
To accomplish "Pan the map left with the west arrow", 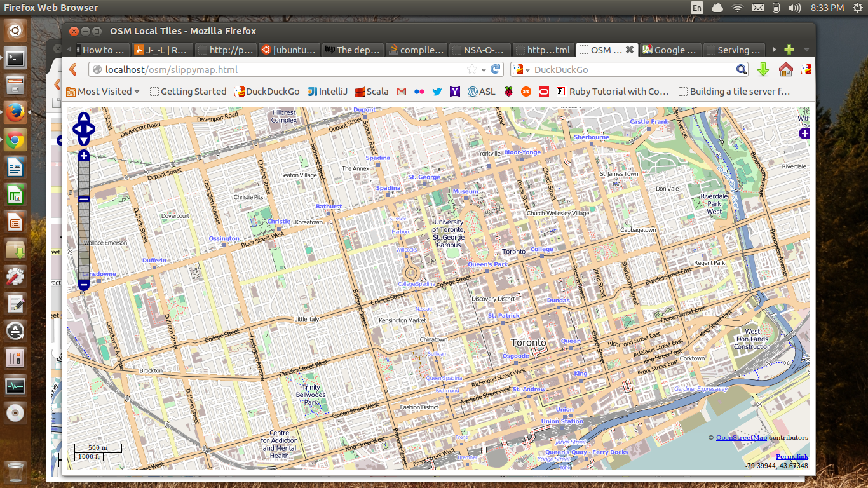I will point(78,129).
